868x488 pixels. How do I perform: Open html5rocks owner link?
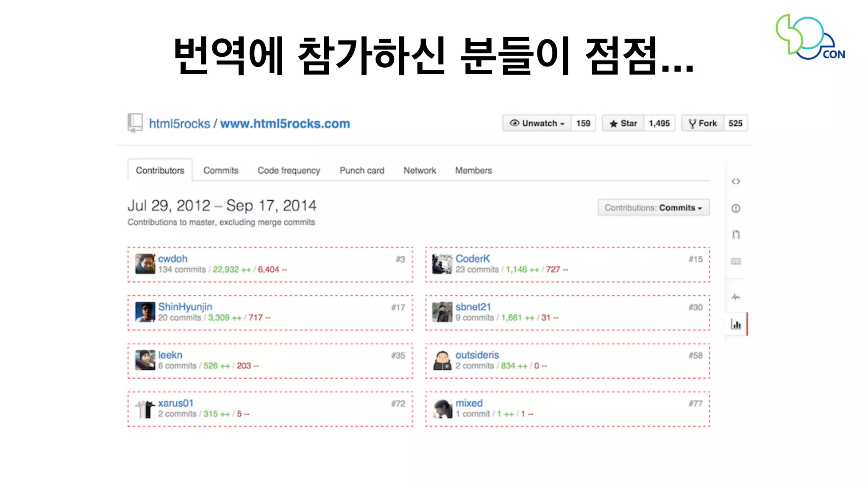tap(179, 124)
